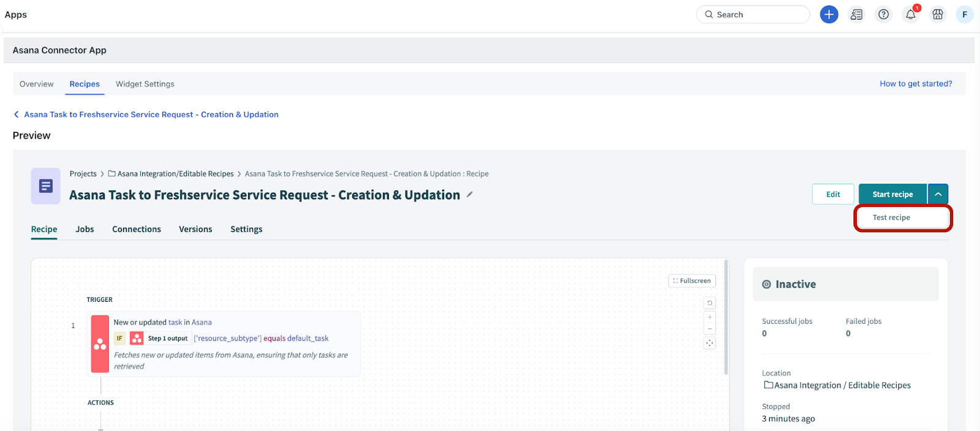Open the tasks list icon in header
Screen dimensions: 980x431
[x=856, y=15]
